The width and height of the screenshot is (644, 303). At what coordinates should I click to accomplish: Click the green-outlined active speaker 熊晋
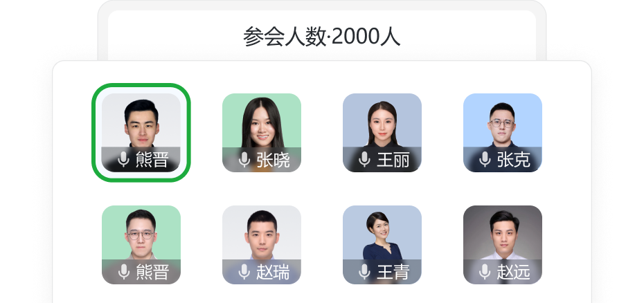(x=141, y=133)
